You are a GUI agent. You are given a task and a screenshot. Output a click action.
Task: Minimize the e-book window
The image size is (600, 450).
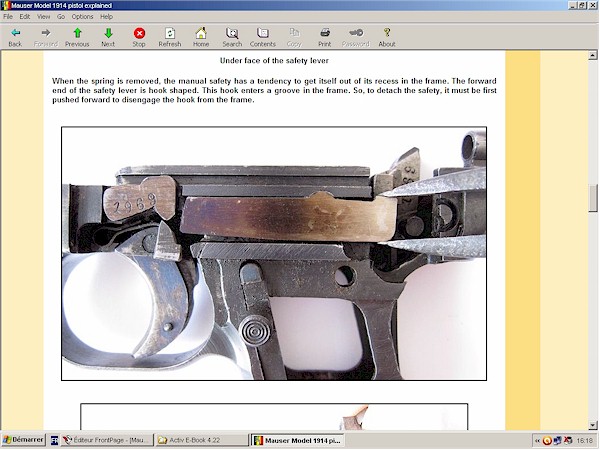pyautogui.click(x=572, y=5)
